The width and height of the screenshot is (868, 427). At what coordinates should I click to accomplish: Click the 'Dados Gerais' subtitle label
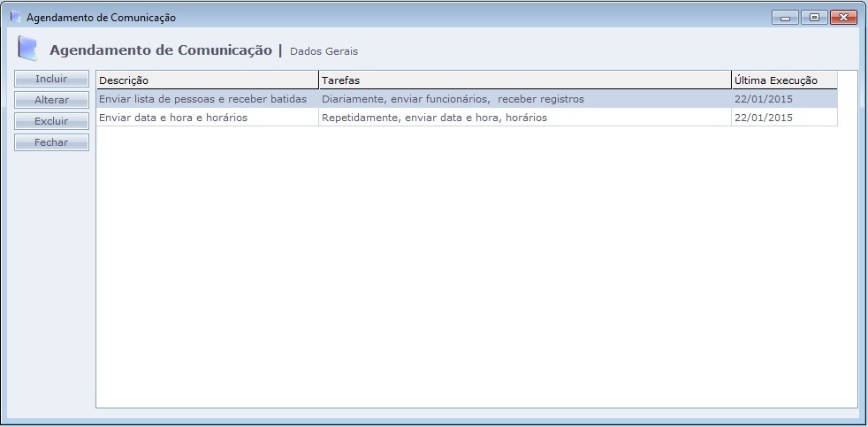324,51
